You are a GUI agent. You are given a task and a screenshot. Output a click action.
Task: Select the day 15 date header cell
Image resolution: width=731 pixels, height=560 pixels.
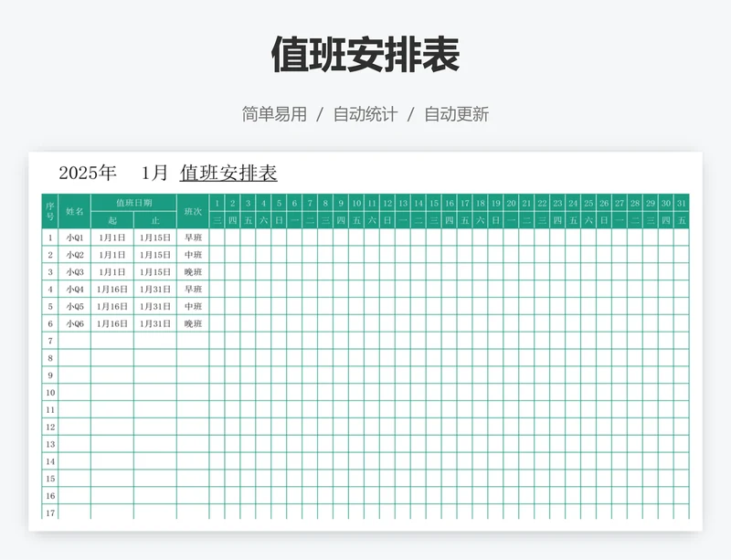(433, 203)
